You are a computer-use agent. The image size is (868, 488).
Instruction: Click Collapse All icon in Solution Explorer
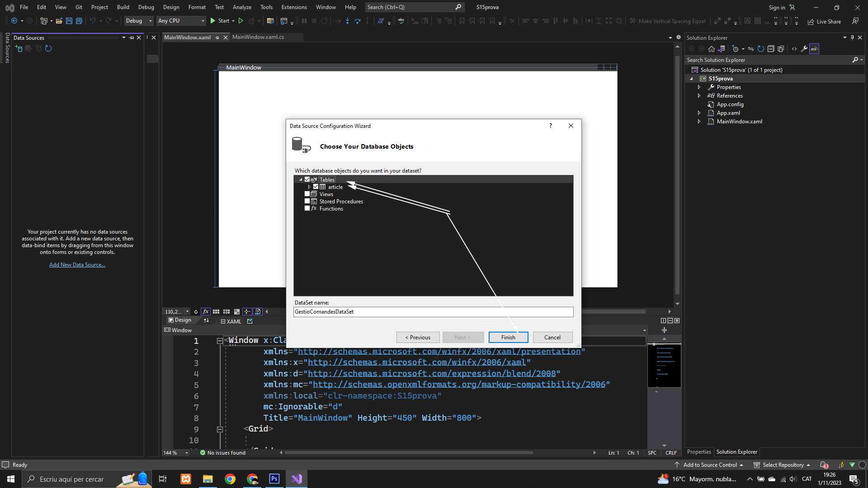click(x=771, y=49)
